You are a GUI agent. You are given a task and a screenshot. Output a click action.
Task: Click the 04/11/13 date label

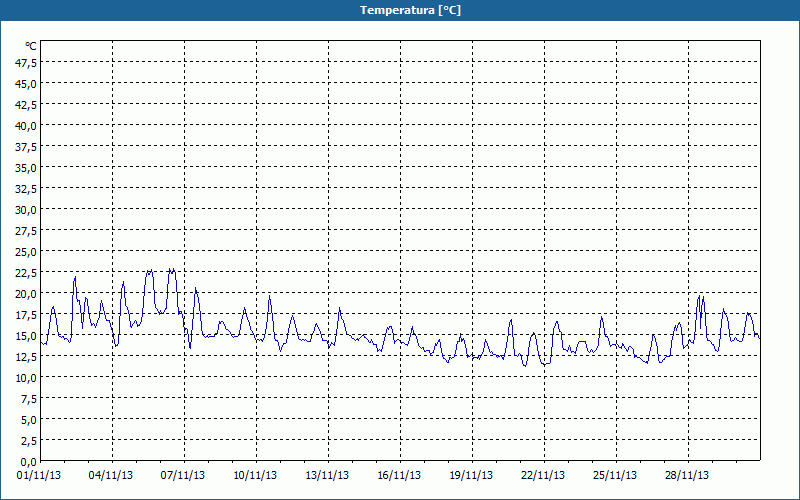[111, 476]
